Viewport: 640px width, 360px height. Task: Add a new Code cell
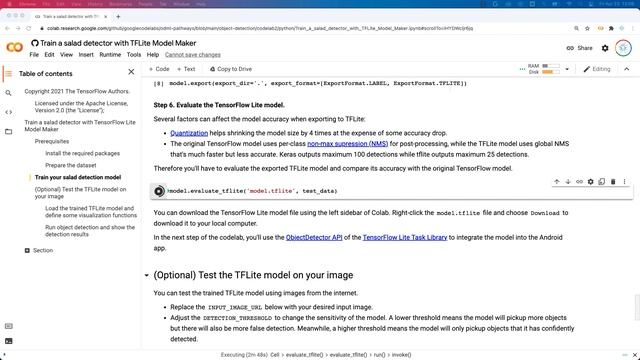[159, 69]
